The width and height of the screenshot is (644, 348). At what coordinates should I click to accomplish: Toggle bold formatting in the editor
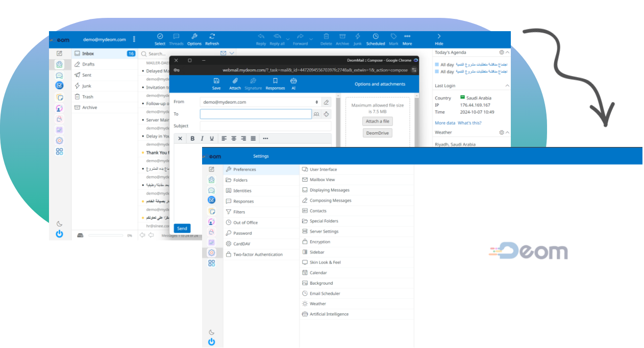click(192, 138)
